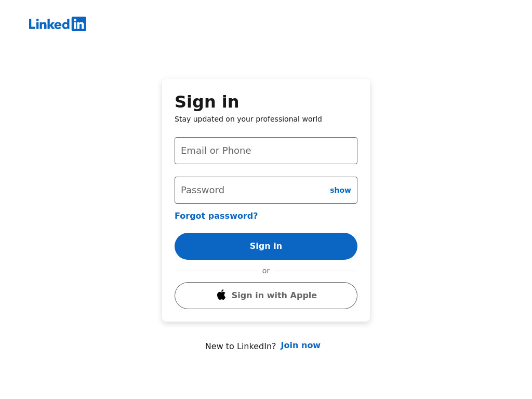This screenshot has height=399, width=532.
Task: Submit with the blue Sign in button
Action: tap(266, 246)
